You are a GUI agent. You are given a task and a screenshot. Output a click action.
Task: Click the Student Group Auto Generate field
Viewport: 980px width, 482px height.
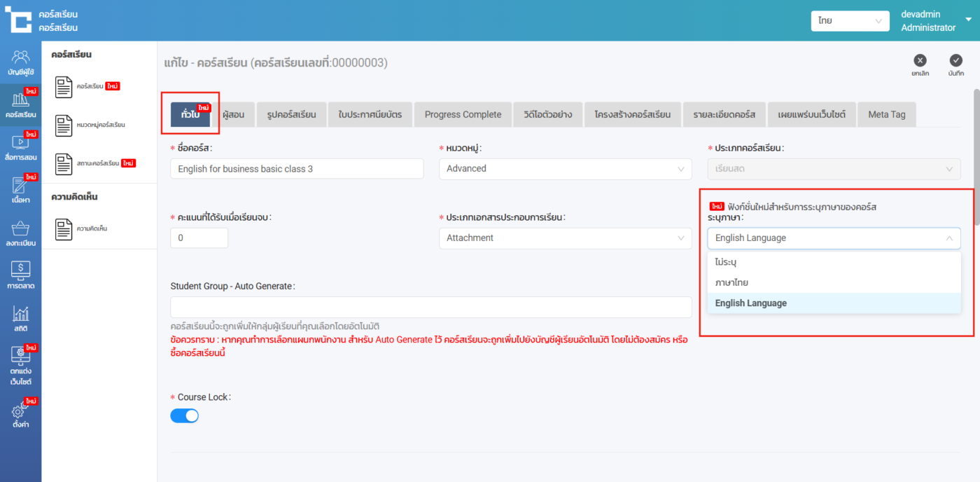[x=430, y=308]
